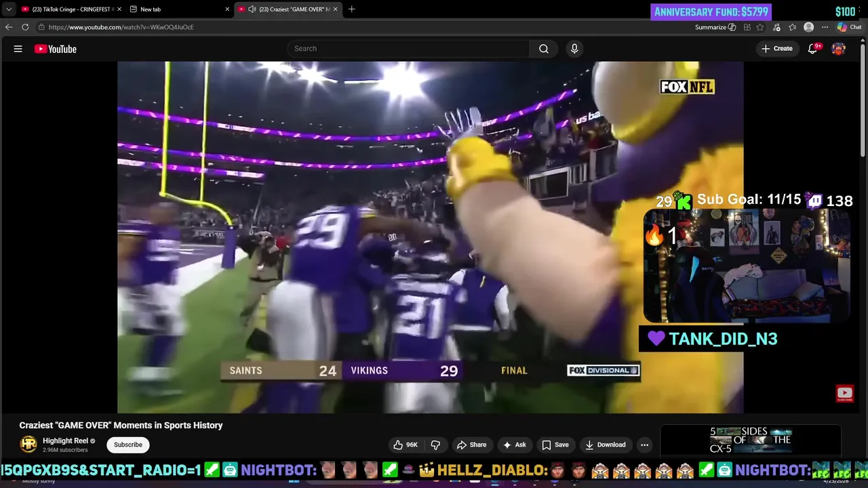Click the video title text
This screenshot has width=868, height=488.
pyautogui.click(x=121, y=425)
